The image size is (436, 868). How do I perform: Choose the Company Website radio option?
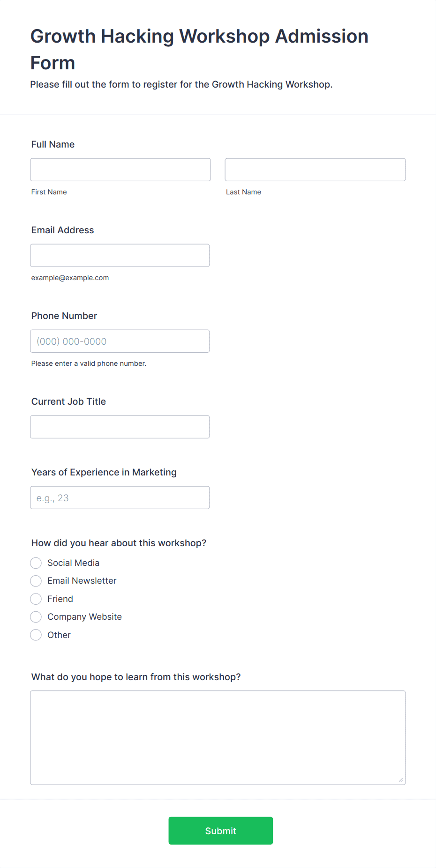[36, 617]
